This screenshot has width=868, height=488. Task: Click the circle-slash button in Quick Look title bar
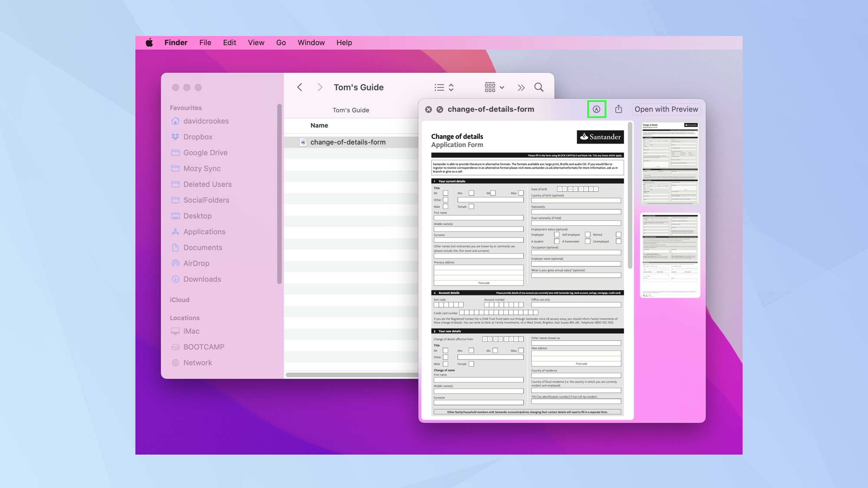click(x=440, y=109)
